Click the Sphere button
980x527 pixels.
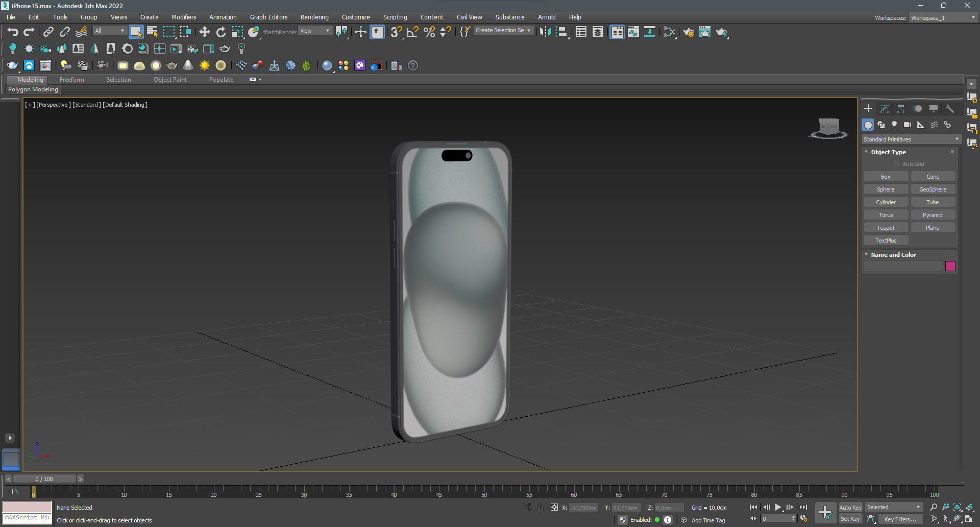click(x=886, y=189)
